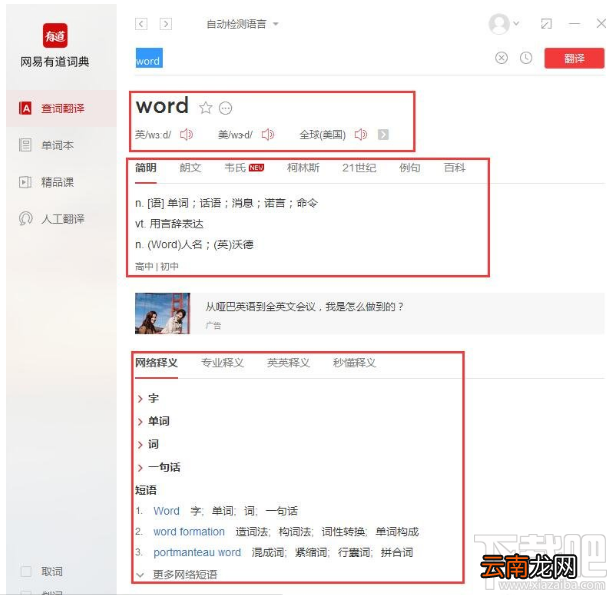Image resolution: width=614 pixels, height=595 pixels.
Task: Click the Youdao logo icon
Action: click(55, 35)
